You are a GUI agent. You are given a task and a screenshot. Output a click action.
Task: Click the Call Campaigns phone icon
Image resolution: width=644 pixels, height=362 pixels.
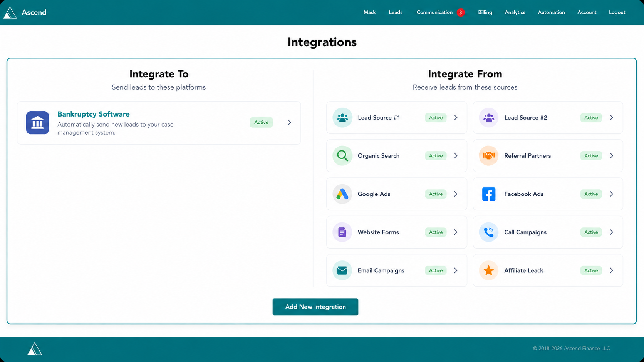pos(488,232)
